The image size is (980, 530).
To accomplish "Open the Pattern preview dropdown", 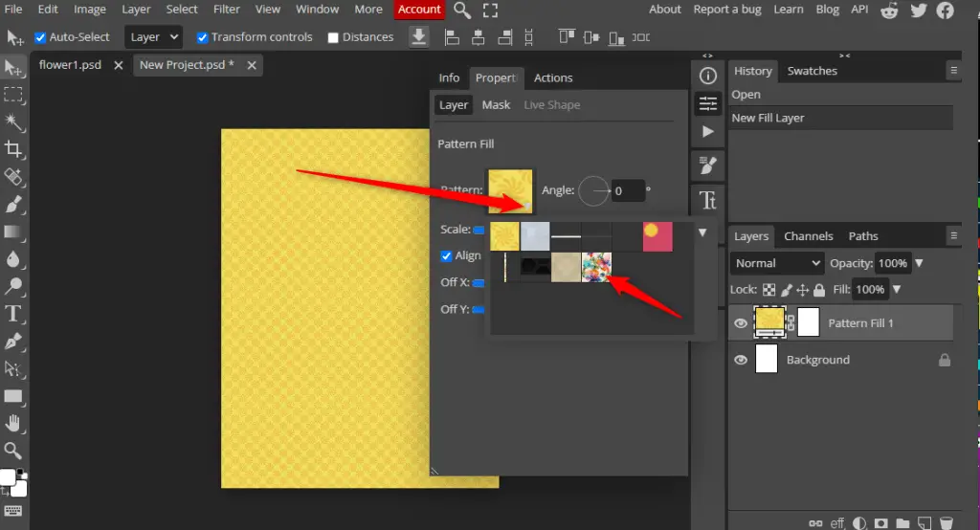I will click(510, 190).
